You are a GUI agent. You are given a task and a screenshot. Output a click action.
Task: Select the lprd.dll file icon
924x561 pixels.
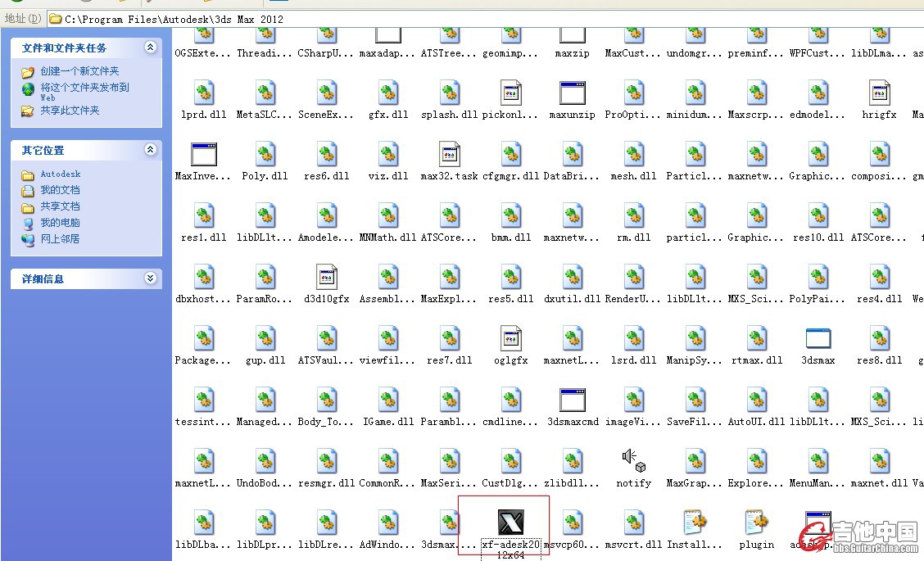[x=204, y=93]
